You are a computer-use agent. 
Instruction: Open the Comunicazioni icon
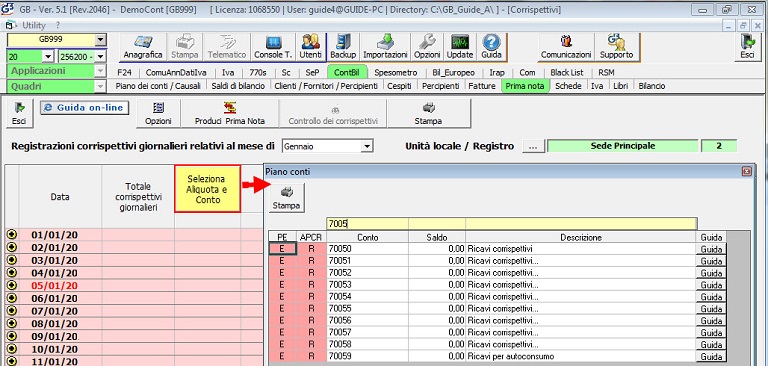pos(566,48)
